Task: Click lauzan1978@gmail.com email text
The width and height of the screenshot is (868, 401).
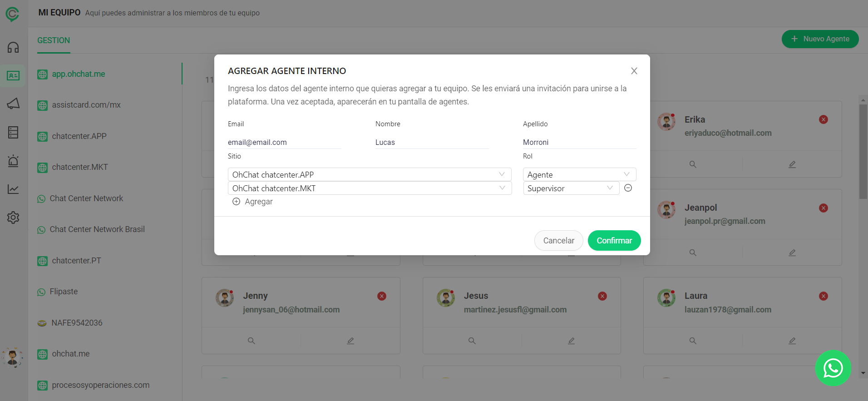Action: (x=728, y=310)
